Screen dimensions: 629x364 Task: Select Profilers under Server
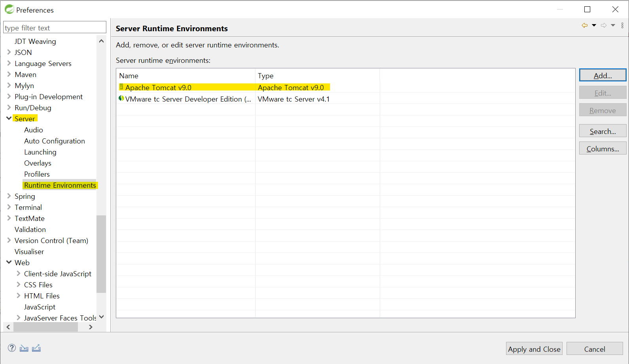37,174
